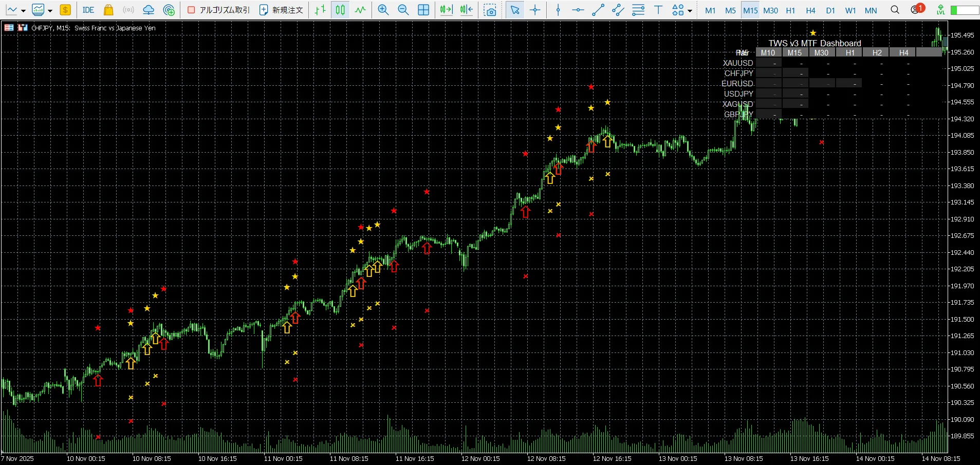980x465 pixels.
Task: Open the search magnifier
Action: pos(895,10)
